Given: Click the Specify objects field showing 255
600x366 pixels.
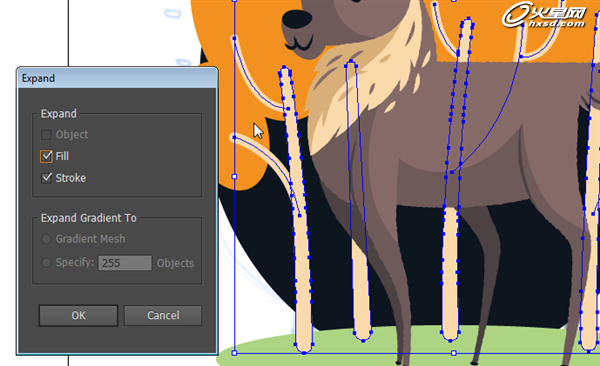Looking at the screenshot, I should pos(125,263).
